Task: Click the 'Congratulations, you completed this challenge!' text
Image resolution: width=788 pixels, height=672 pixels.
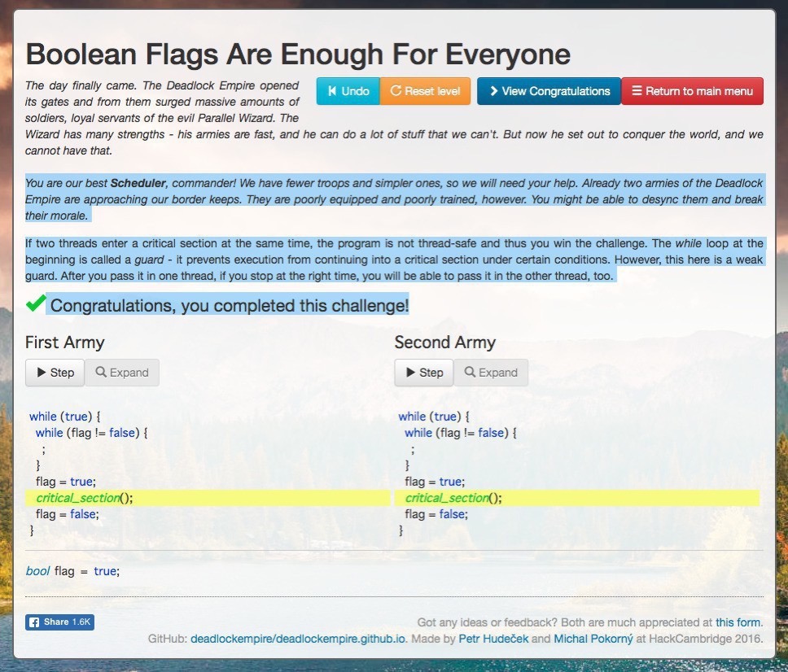Action: tap(230, 305)
